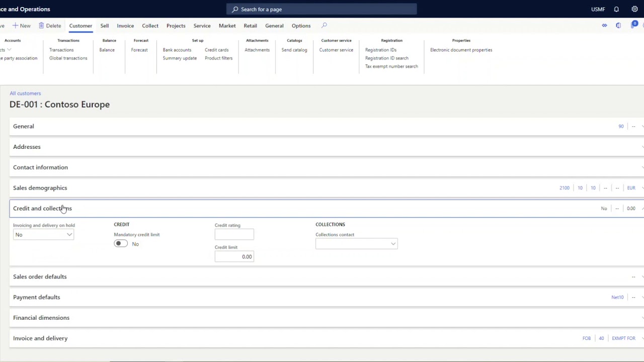
Task: Open customer Transactions
Action: point(61,50)
